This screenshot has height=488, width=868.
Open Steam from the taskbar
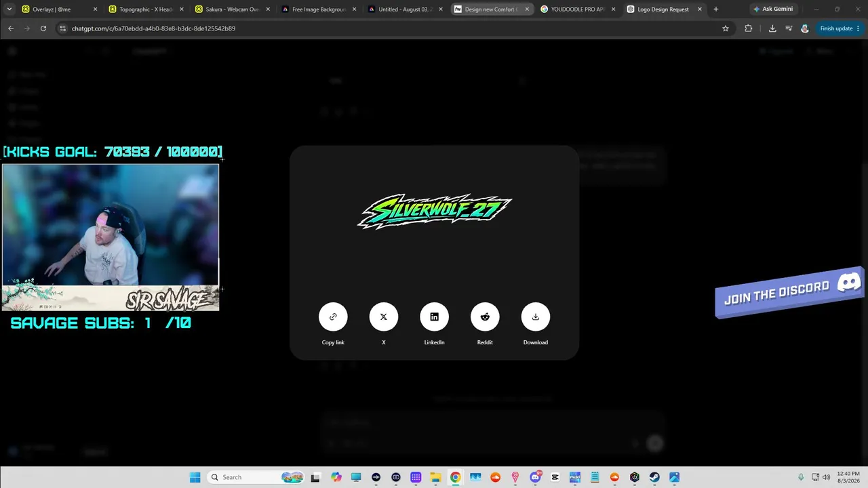(x=654, y=477)
